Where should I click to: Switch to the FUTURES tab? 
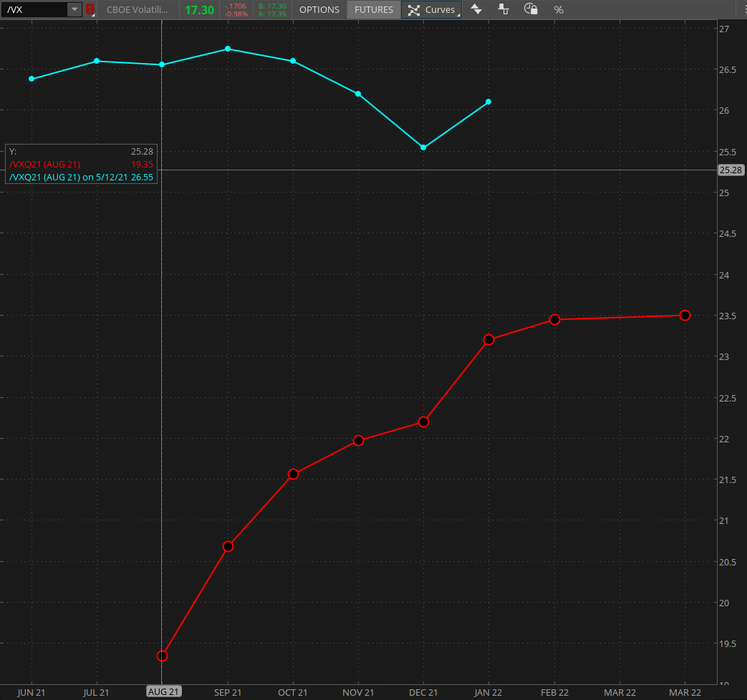click(x=373, y=10)
